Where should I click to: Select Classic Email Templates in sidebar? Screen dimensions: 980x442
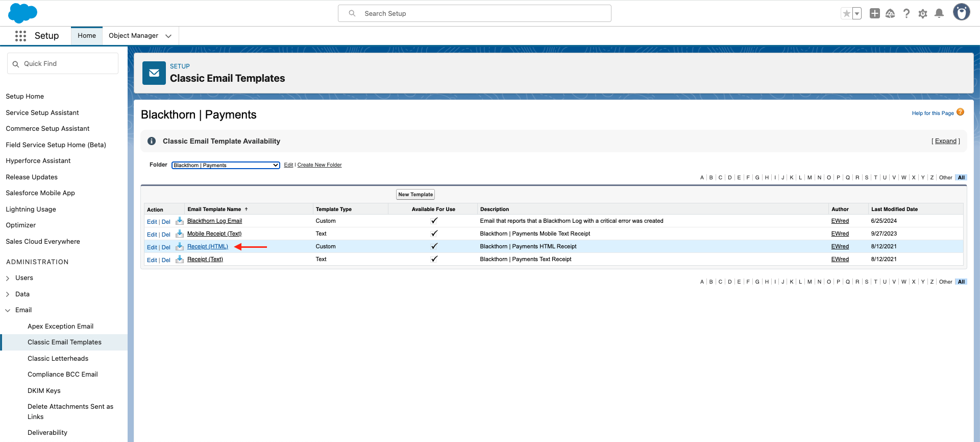coord(65,342)
